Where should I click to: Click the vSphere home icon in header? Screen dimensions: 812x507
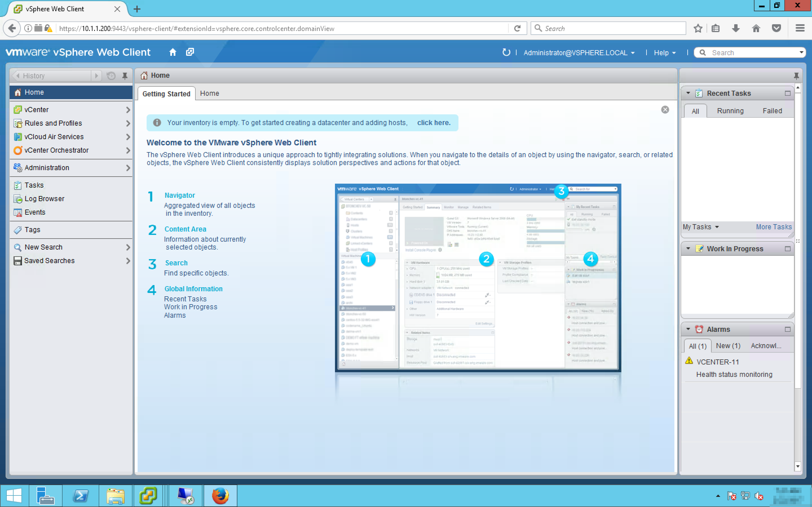tap(173, 52)
